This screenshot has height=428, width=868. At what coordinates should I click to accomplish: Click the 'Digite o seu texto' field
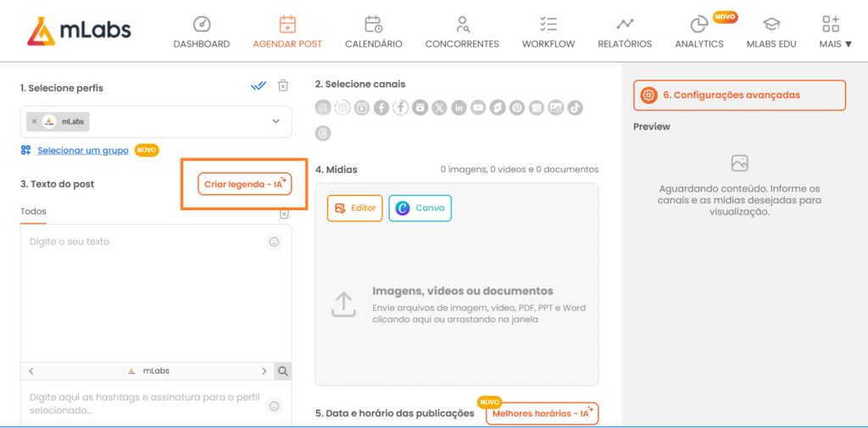click(156, 293)
